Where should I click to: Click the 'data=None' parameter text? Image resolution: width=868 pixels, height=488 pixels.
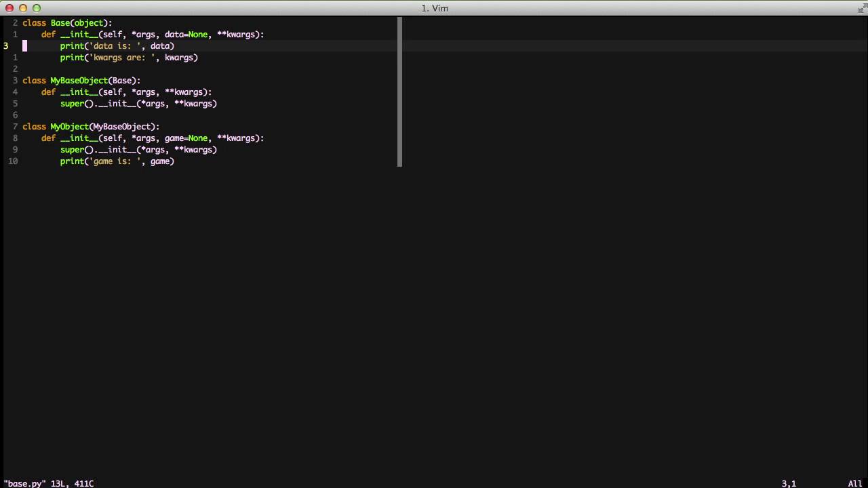[x=186, y=35]
